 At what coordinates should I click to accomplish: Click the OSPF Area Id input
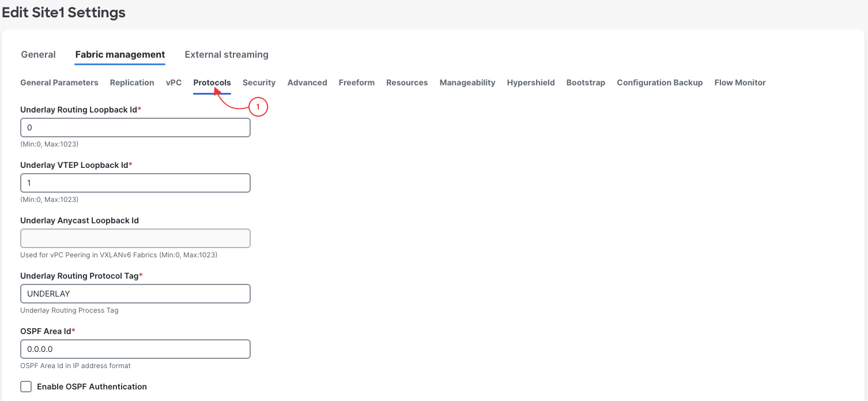135,349
